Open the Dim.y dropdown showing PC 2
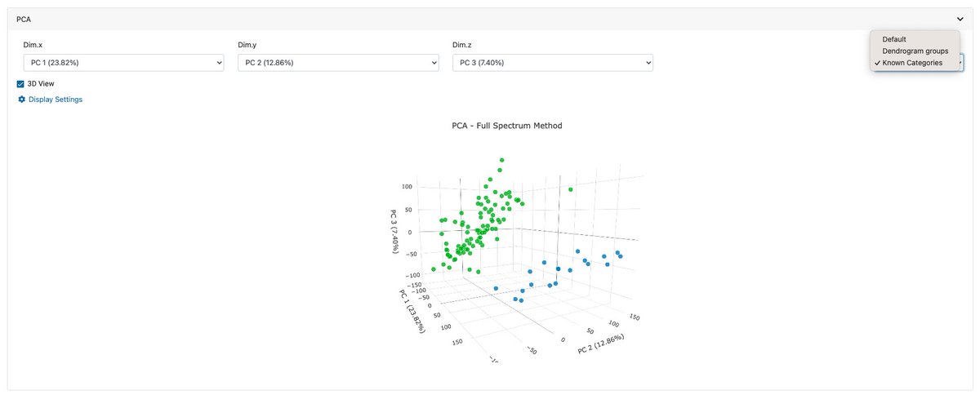 (x=338, y=63)
